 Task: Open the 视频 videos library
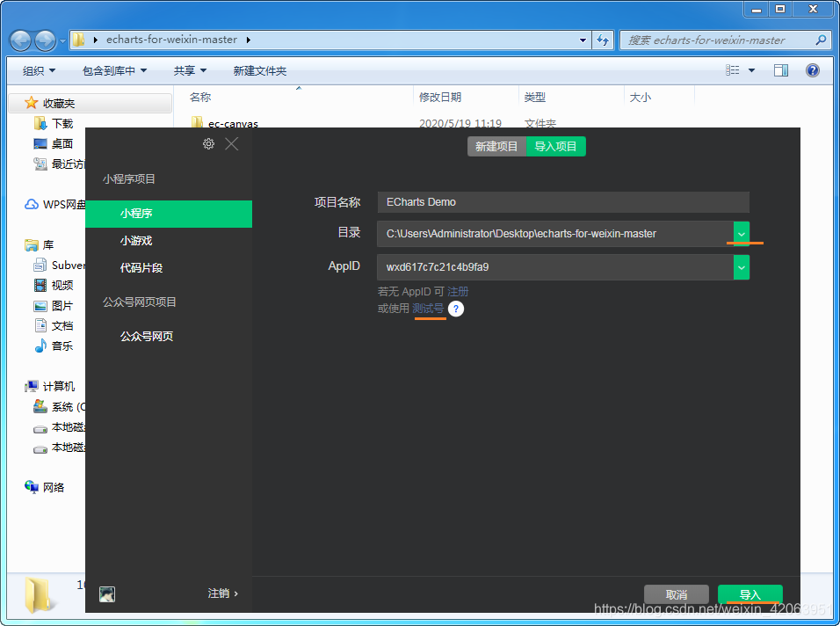(53, 285)
